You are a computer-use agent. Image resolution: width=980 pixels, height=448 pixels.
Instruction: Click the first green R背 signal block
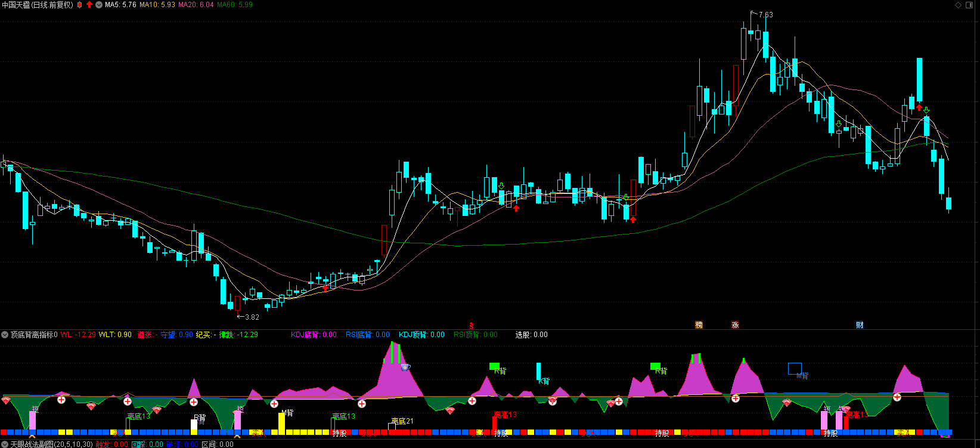tap(494, 366)
